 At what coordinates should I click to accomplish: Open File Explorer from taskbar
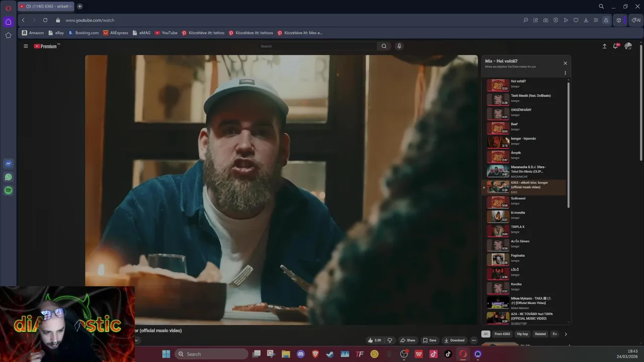coord(286,354)
